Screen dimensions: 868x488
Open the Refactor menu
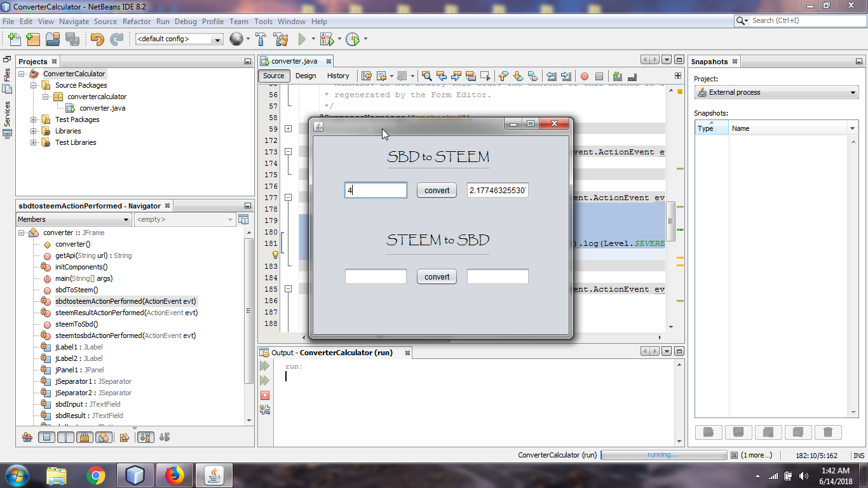click(x=137, y=21)
